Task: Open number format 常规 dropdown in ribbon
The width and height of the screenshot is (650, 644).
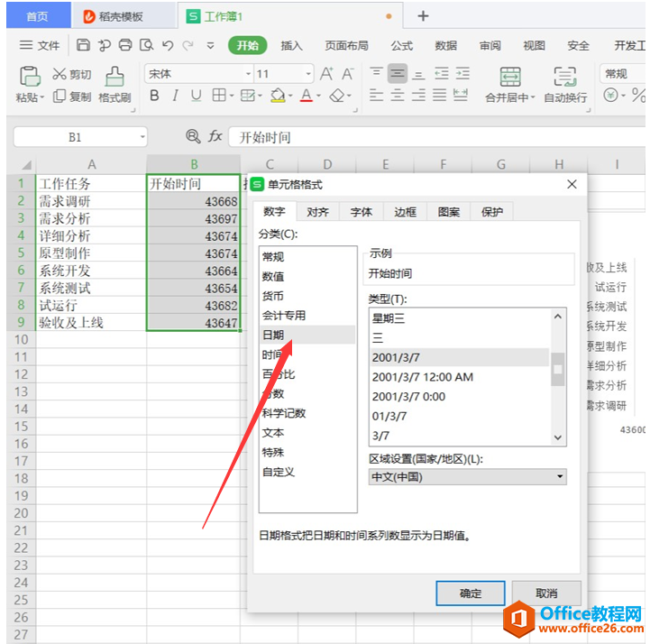Action: tap(623, 74)
